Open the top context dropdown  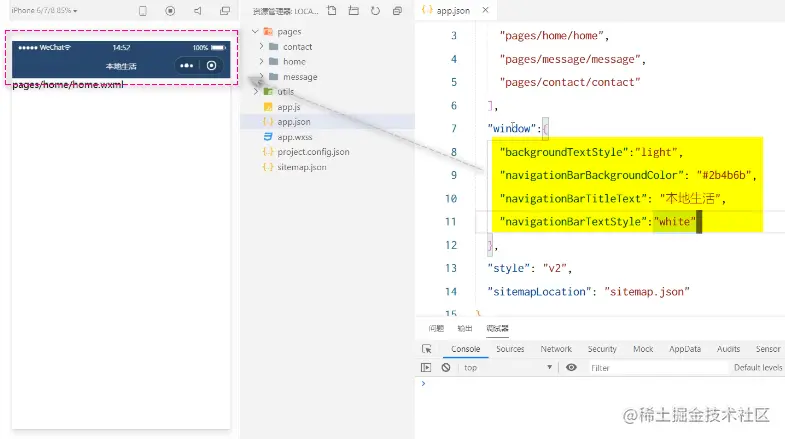coord(507,367)
